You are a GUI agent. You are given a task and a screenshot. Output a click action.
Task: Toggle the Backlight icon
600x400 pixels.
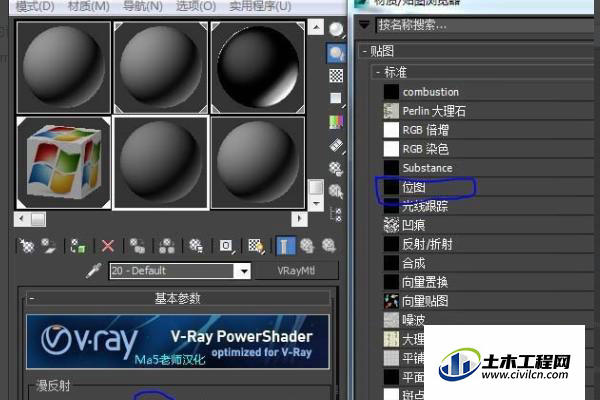pyautogui.click(x=337, y=53)
